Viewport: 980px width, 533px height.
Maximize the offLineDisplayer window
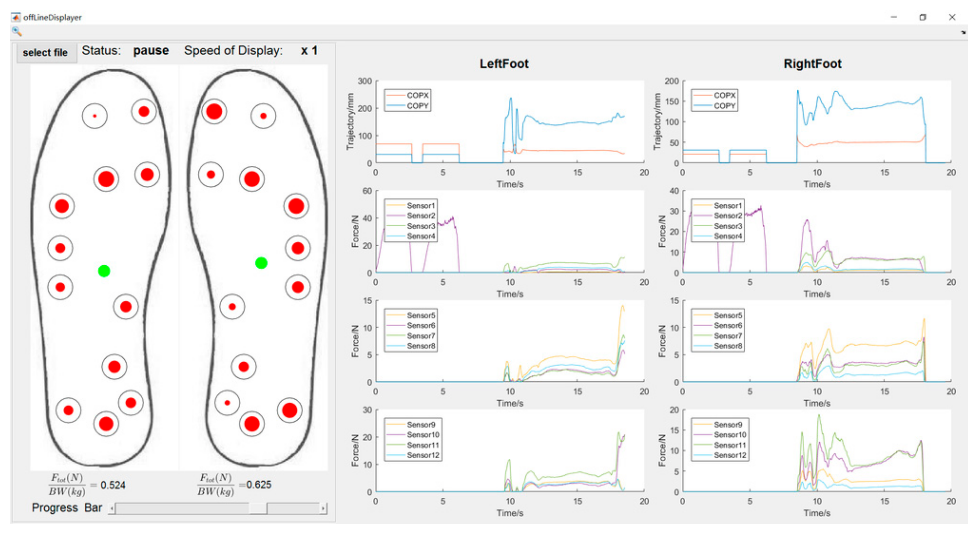coord(923,17)
